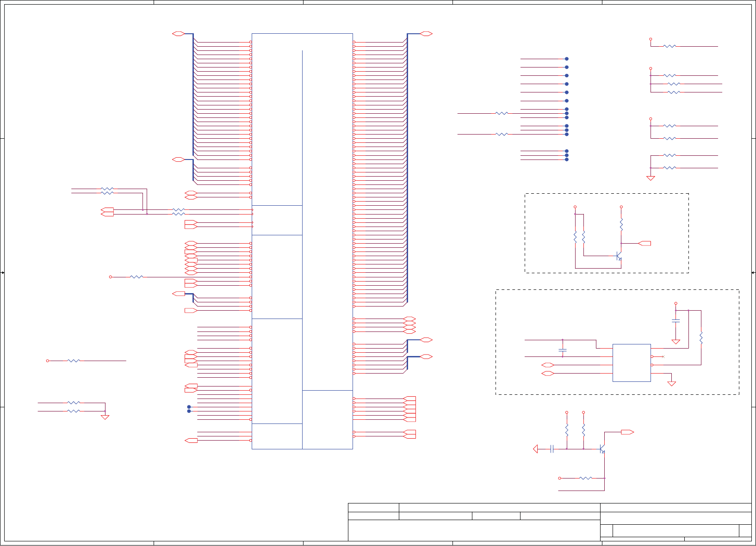
Task: Select the capacitor beside the left-pointing power arrow
Action: click(552, 449)
